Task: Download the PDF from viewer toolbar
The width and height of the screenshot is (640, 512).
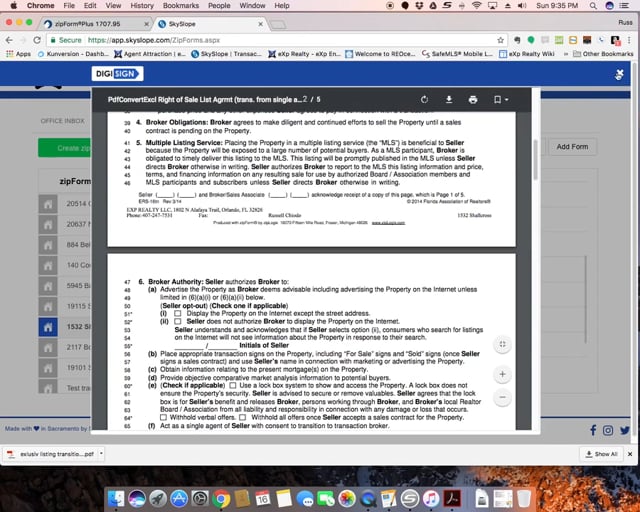Action: (x=449, y=100)
